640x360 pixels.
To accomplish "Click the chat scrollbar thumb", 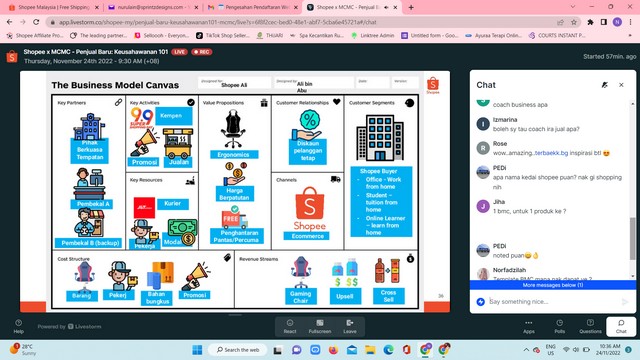I will coord(633,239).
